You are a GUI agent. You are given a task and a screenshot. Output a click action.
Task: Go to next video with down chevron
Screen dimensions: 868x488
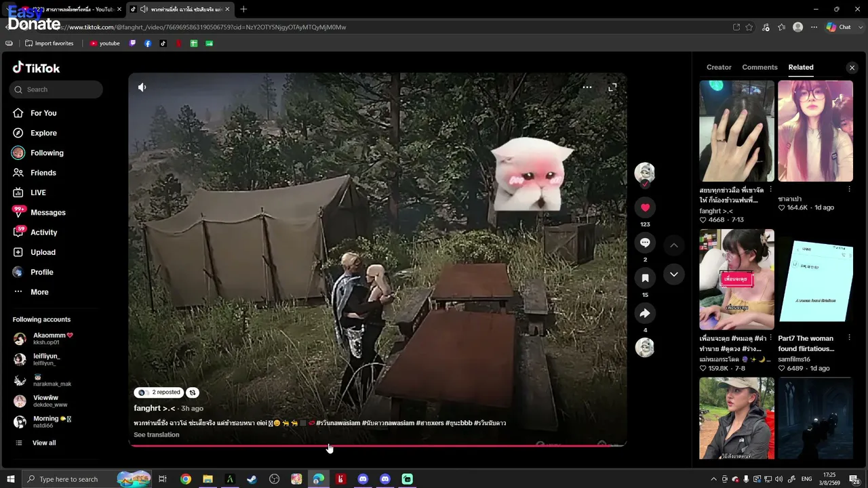tap(673, 274)
